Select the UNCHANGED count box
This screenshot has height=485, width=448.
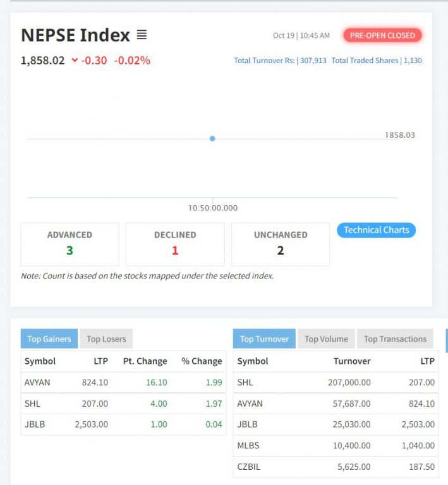(x=281, y=244)
